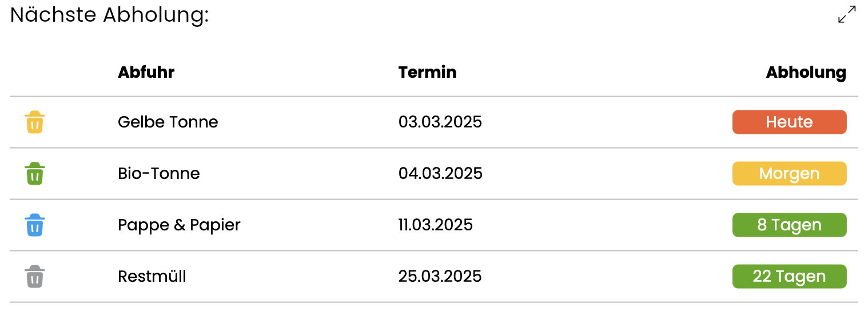Click the date 03.03.2025
The height and width of the screenshot is (311, 868).
(x=440, y=122)
